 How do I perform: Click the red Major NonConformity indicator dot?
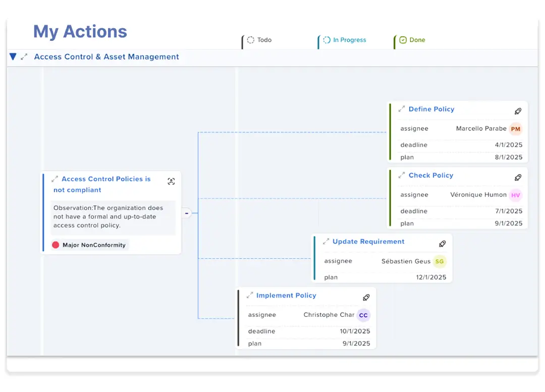pos(56,245)
